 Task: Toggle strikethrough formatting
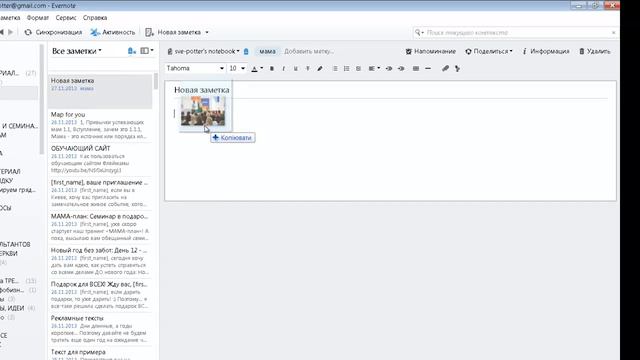tap(308, 69)
